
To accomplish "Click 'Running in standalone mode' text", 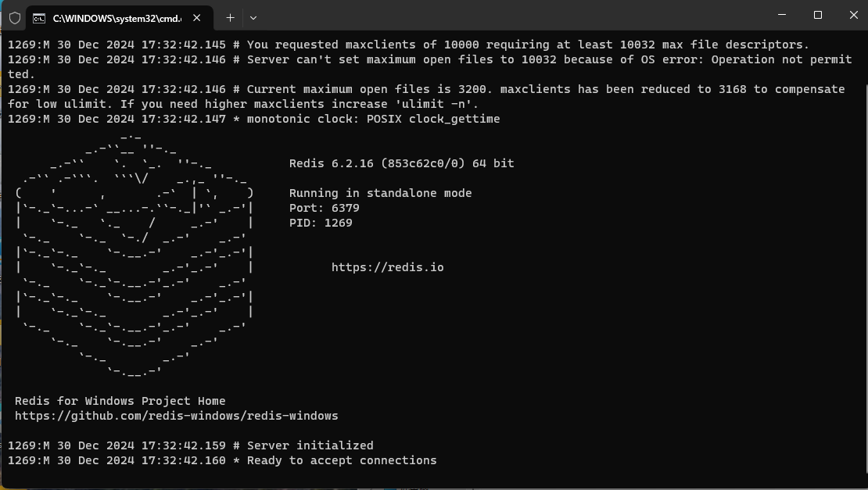I will coord(380,193).
